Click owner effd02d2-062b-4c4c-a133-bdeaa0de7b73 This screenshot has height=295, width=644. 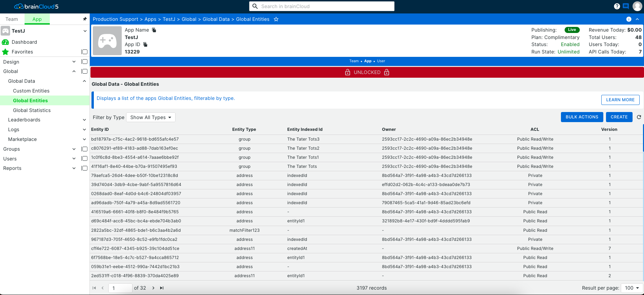click(426, 185)
